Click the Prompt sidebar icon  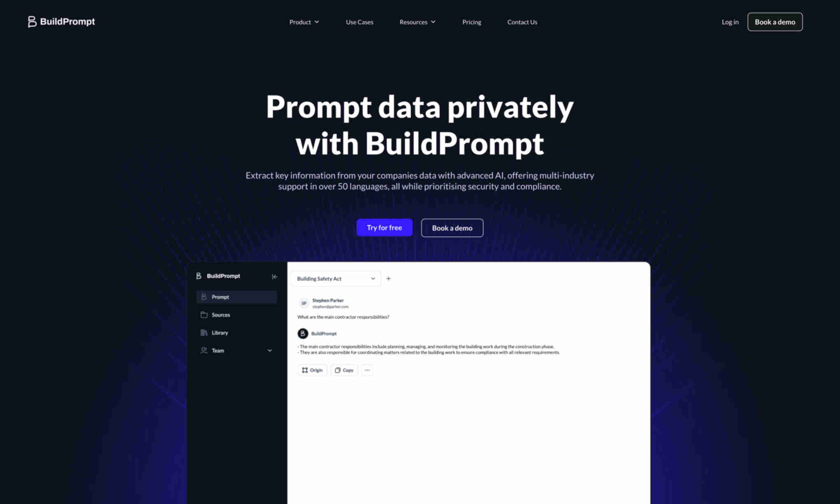click(204, 297)
